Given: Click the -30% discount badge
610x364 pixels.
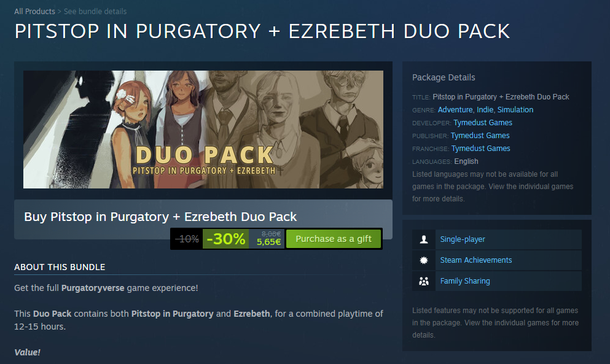Looking at the screenshot, I should [225, 239].
